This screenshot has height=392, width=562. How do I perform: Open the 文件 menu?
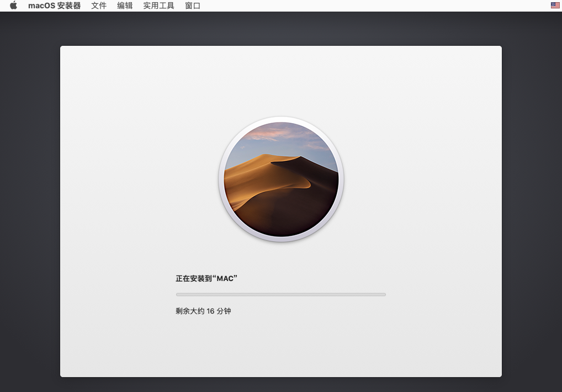click(x=99, y=6)
